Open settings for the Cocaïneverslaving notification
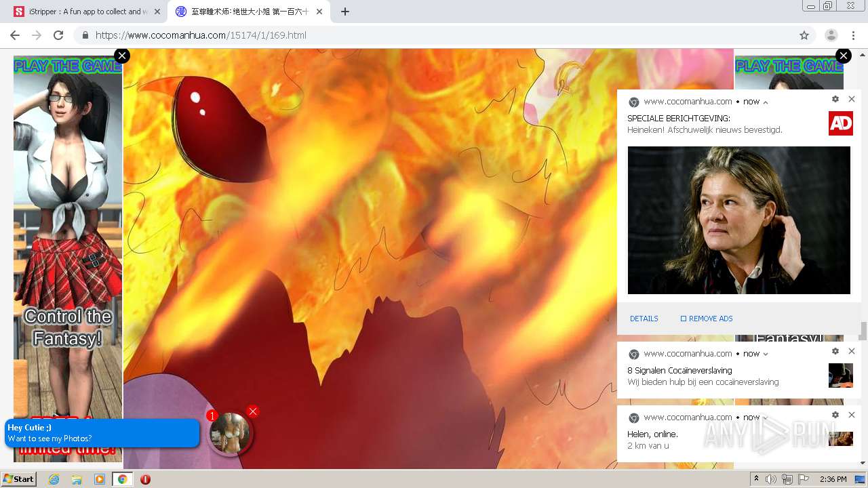The height and width of the screenshot is (488, 868). pyautogui.click(x=835, y=351)
